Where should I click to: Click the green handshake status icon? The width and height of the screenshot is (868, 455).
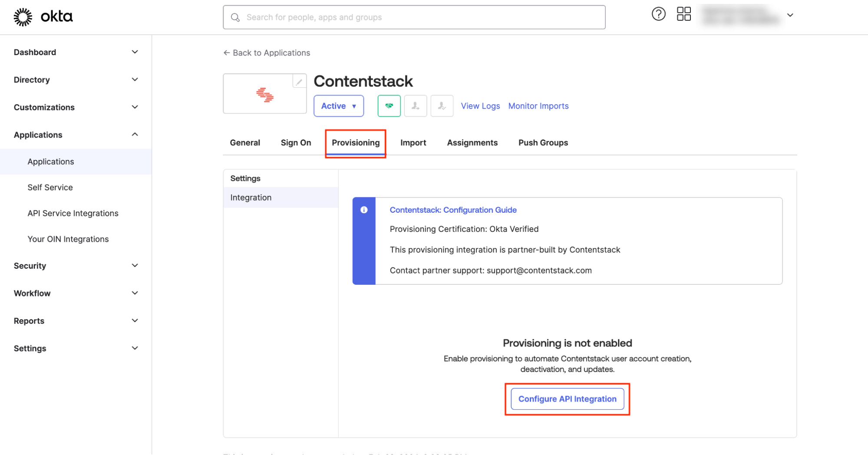point(389,106)
